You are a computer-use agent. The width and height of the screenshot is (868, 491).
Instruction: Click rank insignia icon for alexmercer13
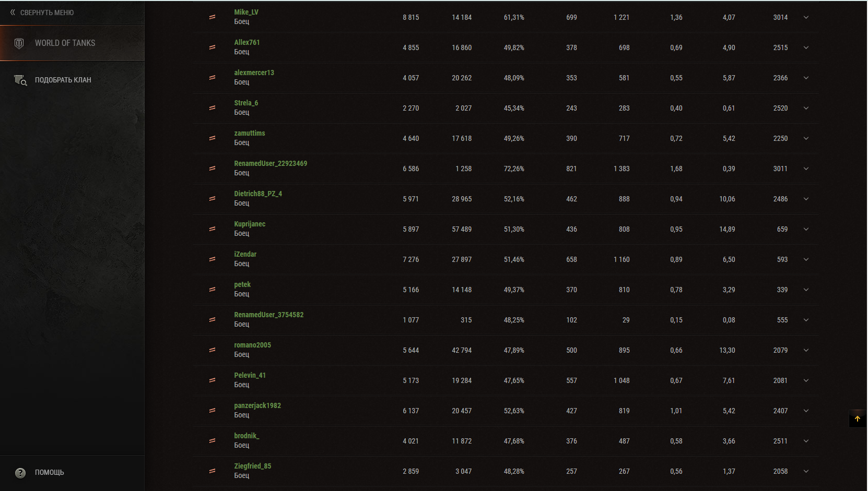coord(212,78)
